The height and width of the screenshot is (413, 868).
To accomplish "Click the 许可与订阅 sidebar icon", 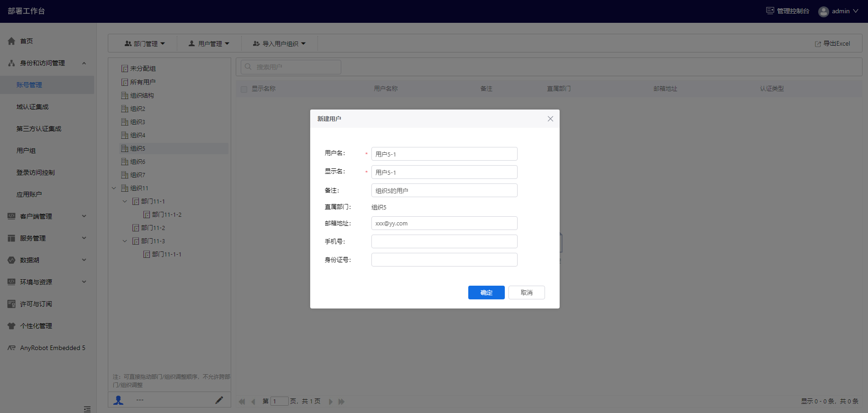I will point(11,304).
